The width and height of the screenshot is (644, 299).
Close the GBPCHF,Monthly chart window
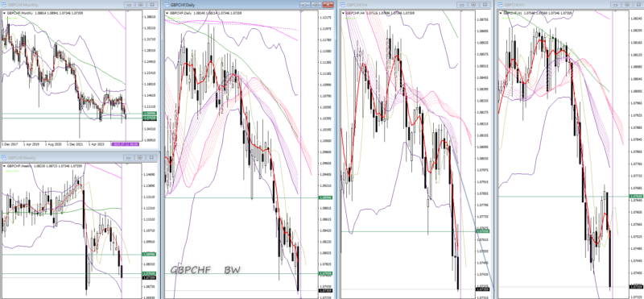click(x=152, y=5)
